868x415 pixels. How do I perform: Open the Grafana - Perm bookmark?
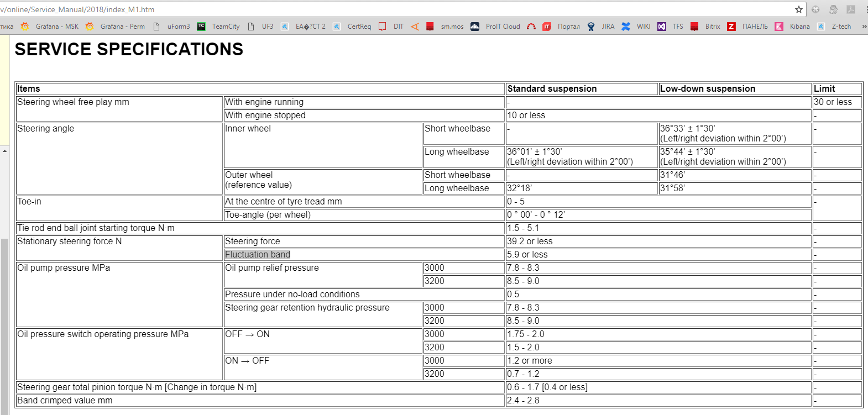pyautogui.click(x=116, y=27)
